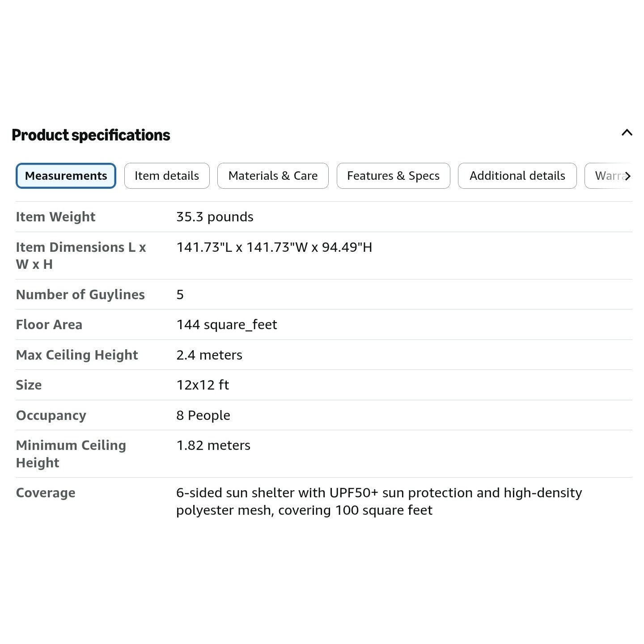
Task: Click the Item Weight label
Action: pyautogui.click(x=55, y=217)
